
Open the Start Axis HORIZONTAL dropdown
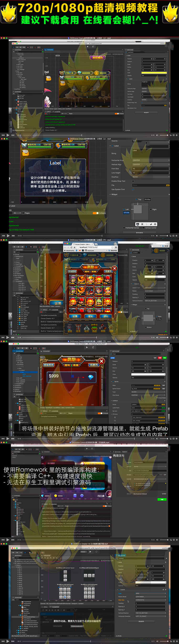pyautogui.click(x=151, y=600)
